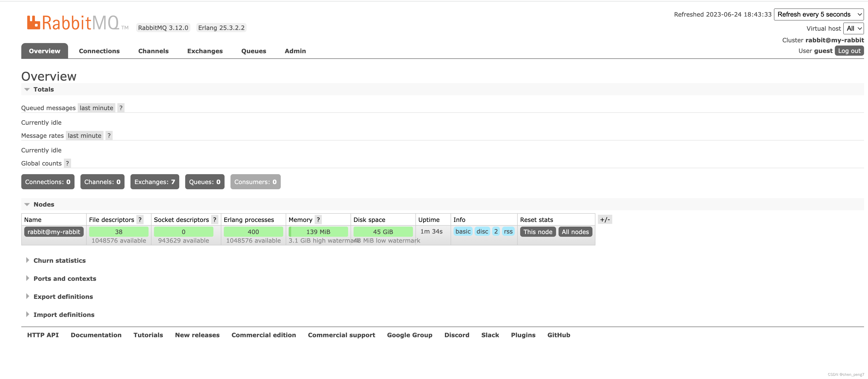This screenshot has height=379, width=868.
Task: Click the Erlang 25.3.2.2 version label
Action: (x=221, y=28)
